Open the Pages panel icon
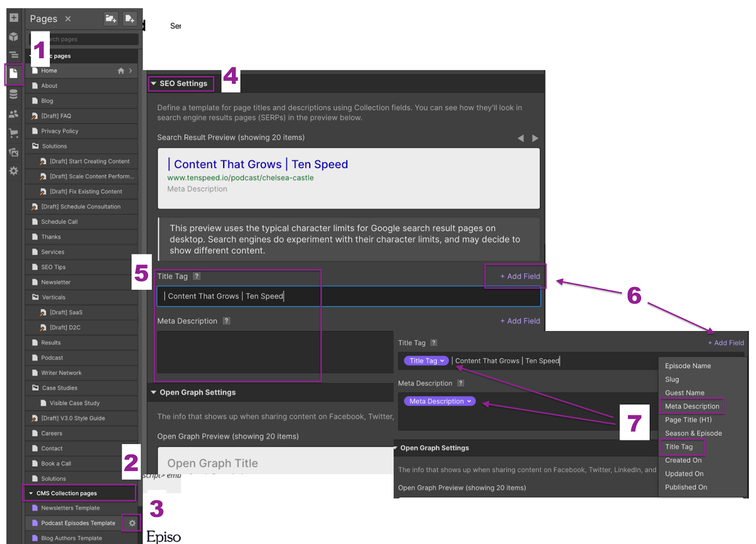Viewport: 756px width, 544px height. pyautogui.click(x=14, y=73)
